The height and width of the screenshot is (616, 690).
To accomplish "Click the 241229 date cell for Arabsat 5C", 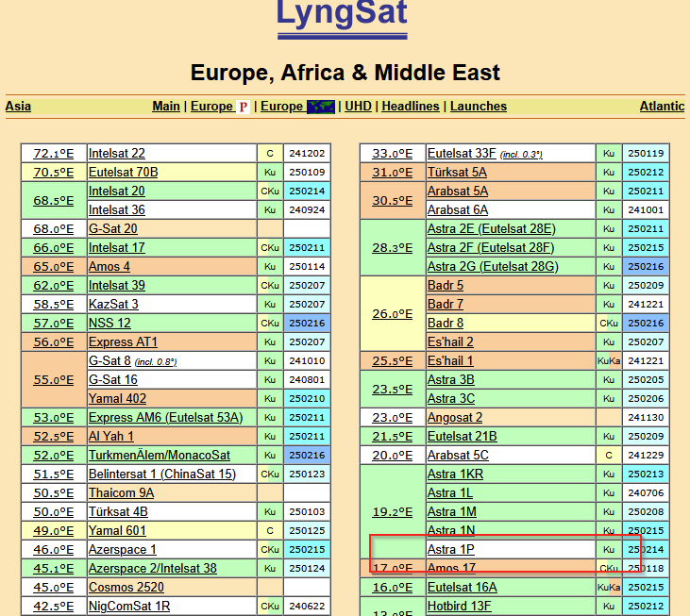I will 646,456.
